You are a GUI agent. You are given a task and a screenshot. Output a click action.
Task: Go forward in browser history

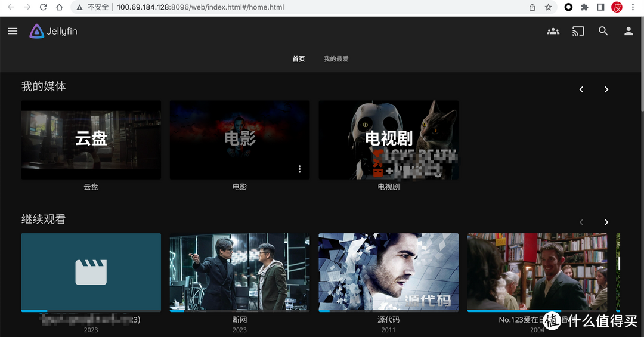27,7
